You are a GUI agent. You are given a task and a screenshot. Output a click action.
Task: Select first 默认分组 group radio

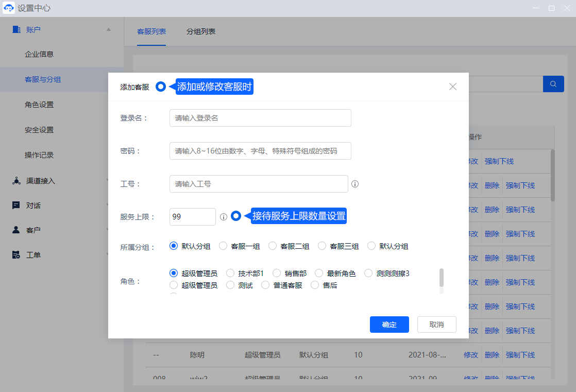pyautogui.click(x=174, y=246)
